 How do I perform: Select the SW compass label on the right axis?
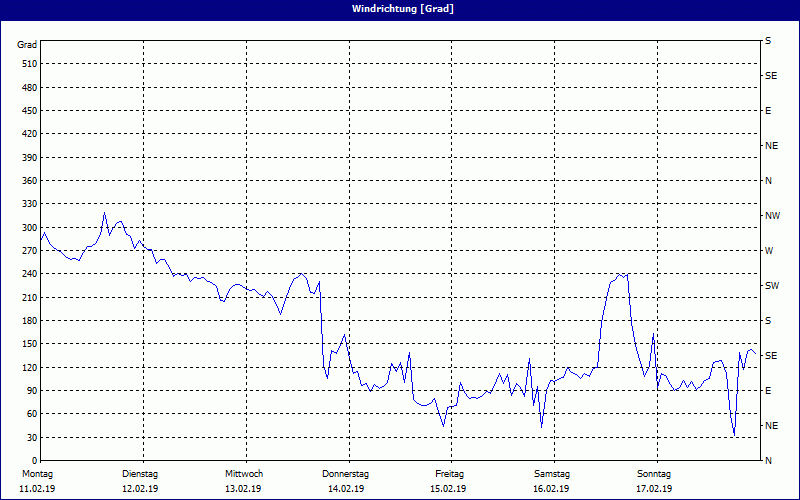click(771, 286)
